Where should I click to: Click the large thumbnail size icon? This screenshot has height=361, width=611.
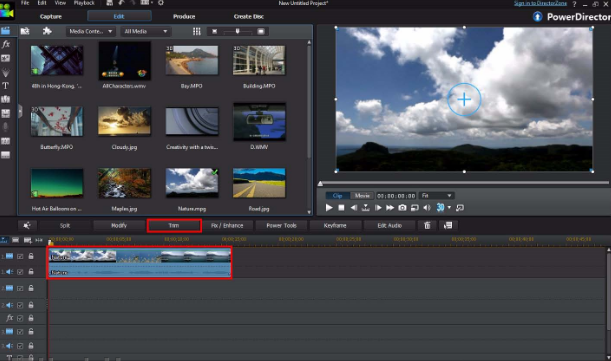261,31
